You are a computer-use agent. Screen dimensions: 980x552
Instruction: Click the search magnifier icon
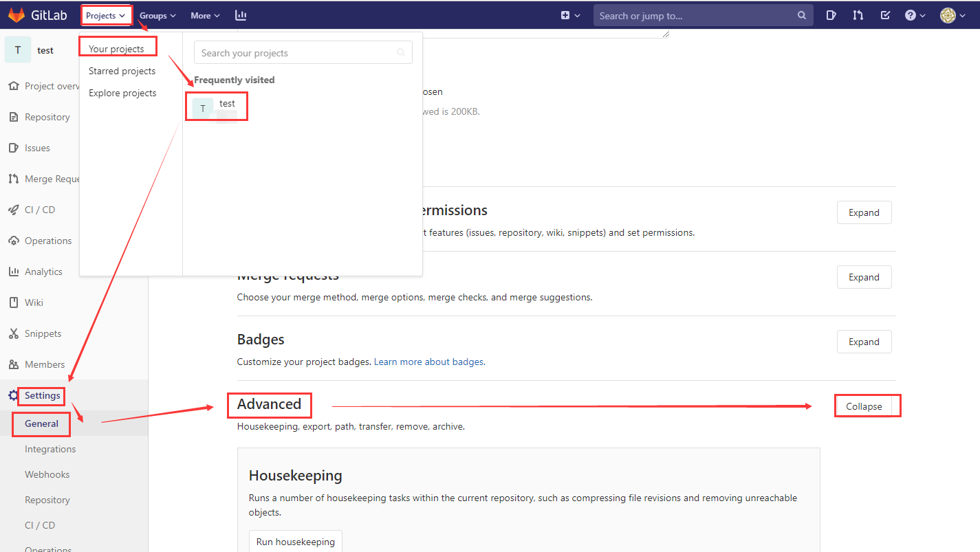802,15
